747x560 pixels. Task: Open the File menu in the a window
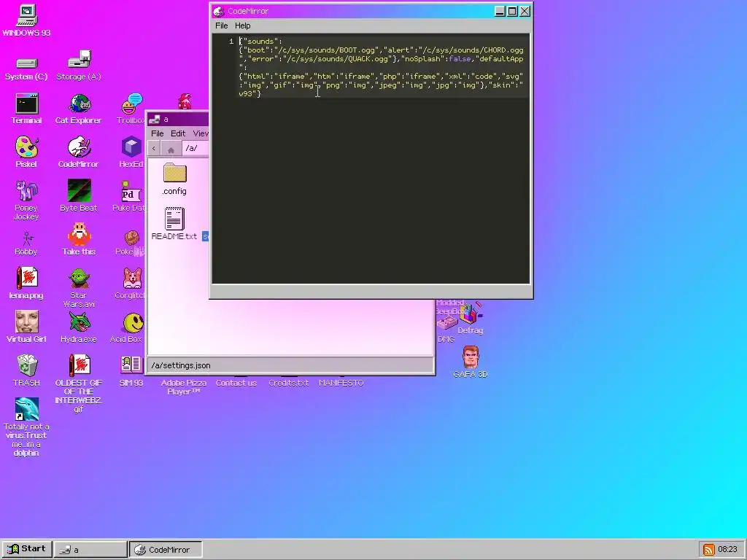coord(158,133)
